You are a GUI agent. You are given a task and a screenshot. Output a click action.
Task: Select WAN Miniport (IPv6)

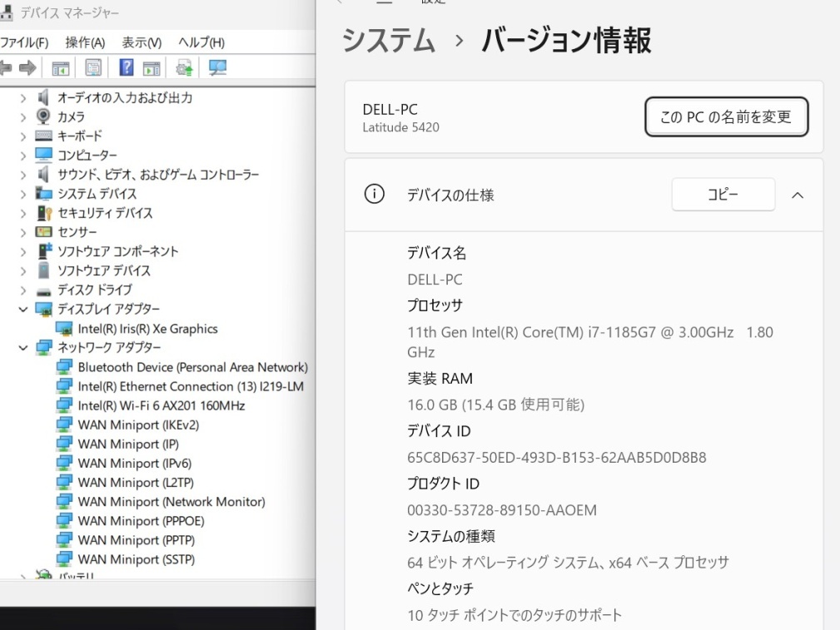coord(135,464)
